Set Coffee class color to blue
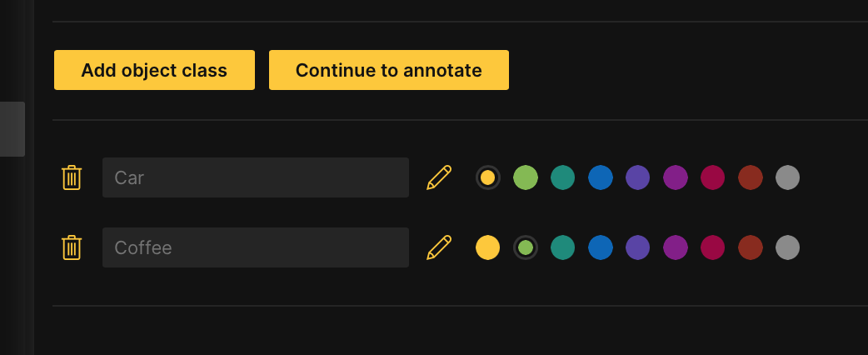 point(601,247)
